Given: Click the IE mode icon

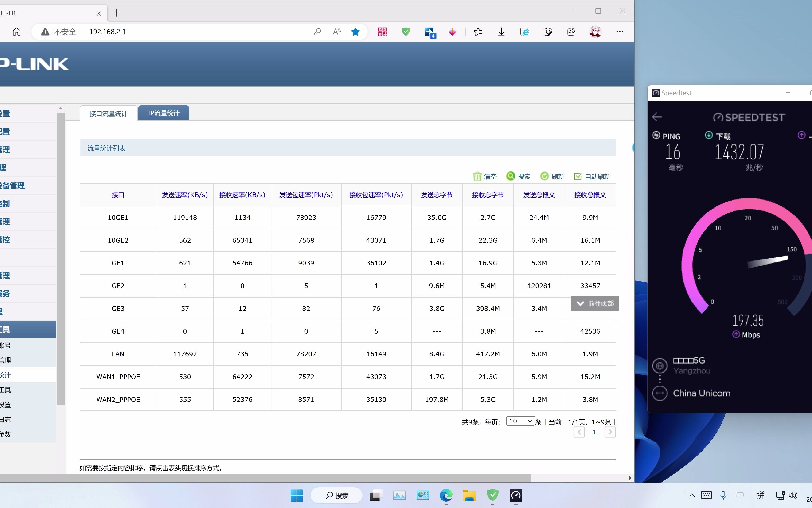Looking at the screenshot, I should (x=524, y=32).
